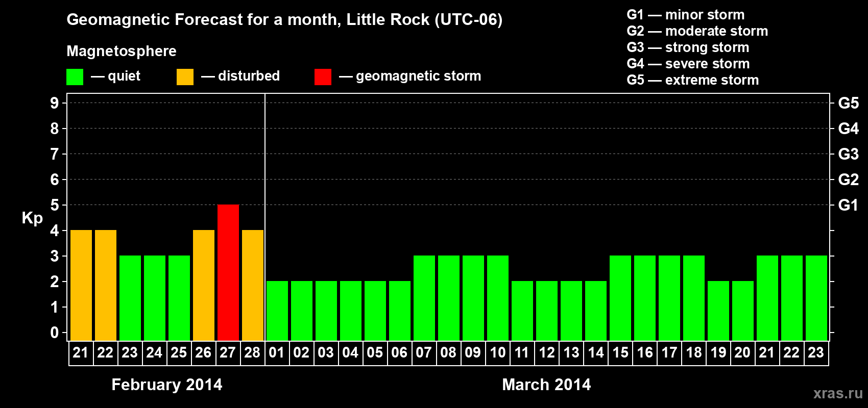Select the green bar for March 07
Image resolution: width=868 pixels, height=408 pixels.
click(x=424, y=298)
